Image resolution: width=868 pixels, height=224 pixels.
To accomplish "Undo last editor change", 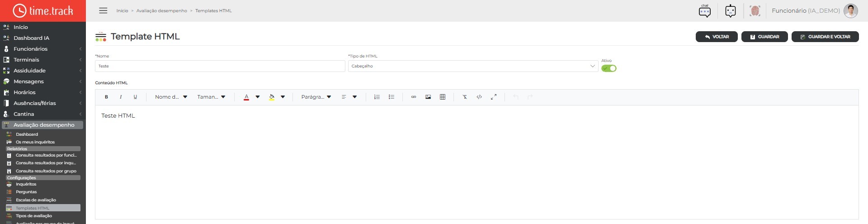I will pos(516,97).
